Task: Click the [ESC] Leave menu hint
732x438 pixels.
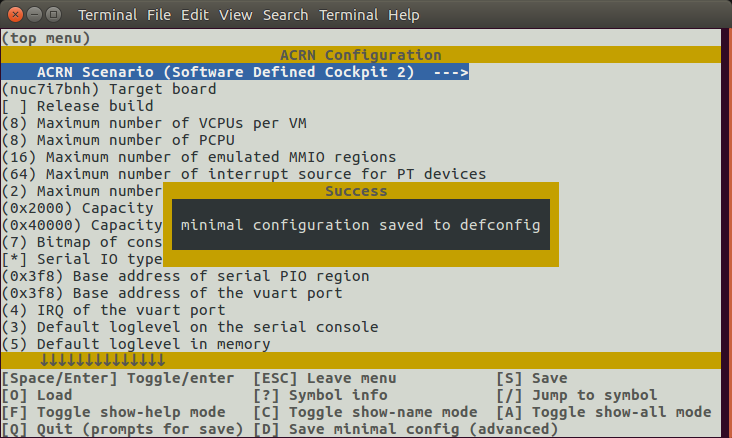Action: point(325,378)
